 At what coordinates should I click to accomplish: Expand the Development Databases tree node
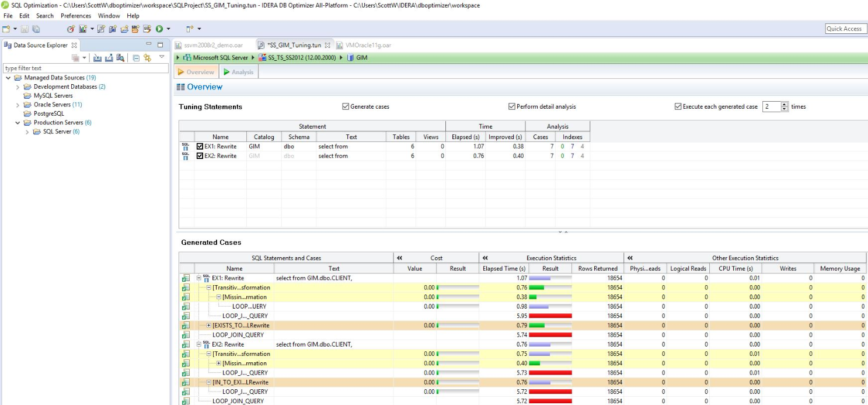point(18,87)
